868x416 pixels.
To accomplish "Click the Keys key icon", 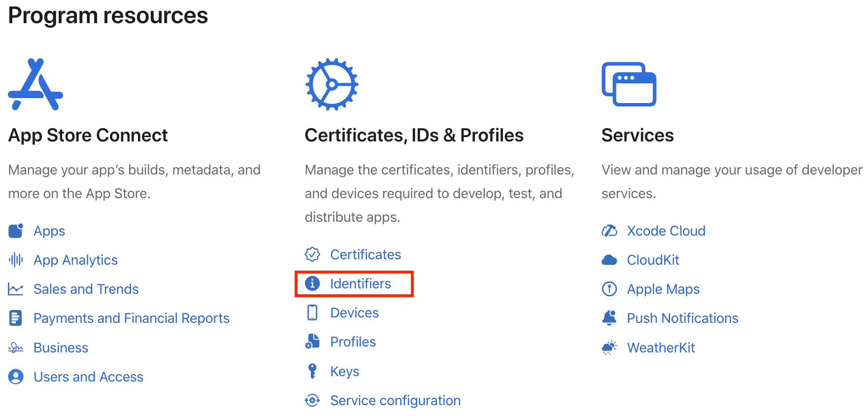I will pos(312,371).
